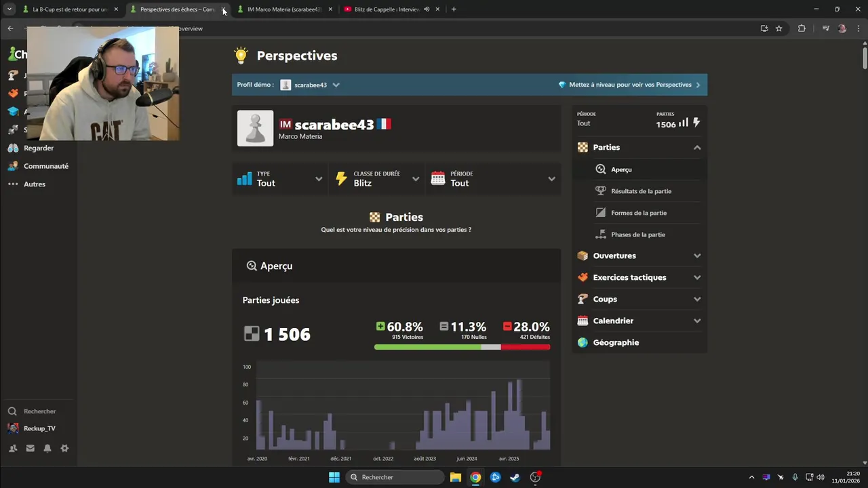Click the green victories portion of results bar
Viewport: 868px width, 488px height.
pos(427,347)
